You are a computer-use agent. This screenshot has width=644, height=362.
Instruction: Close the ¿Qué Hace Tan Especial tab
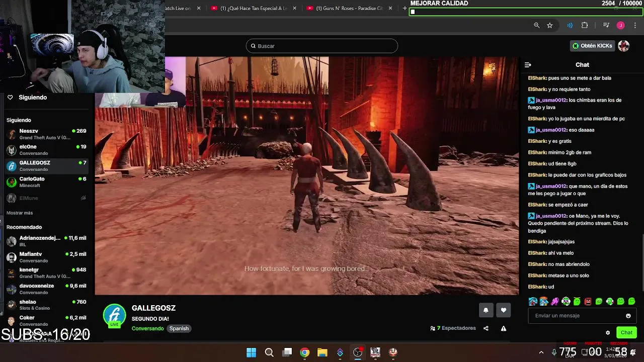(x=295, y=8)
